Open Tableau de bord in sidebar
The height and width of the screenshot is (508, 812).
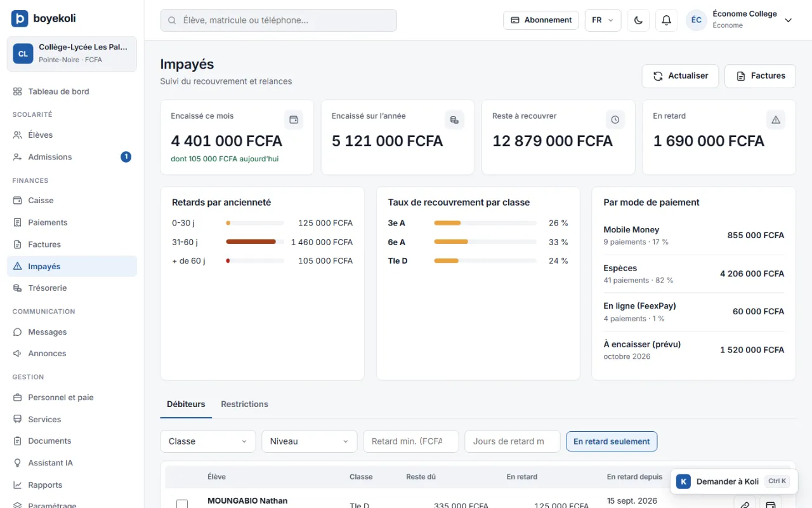point(72,91)
